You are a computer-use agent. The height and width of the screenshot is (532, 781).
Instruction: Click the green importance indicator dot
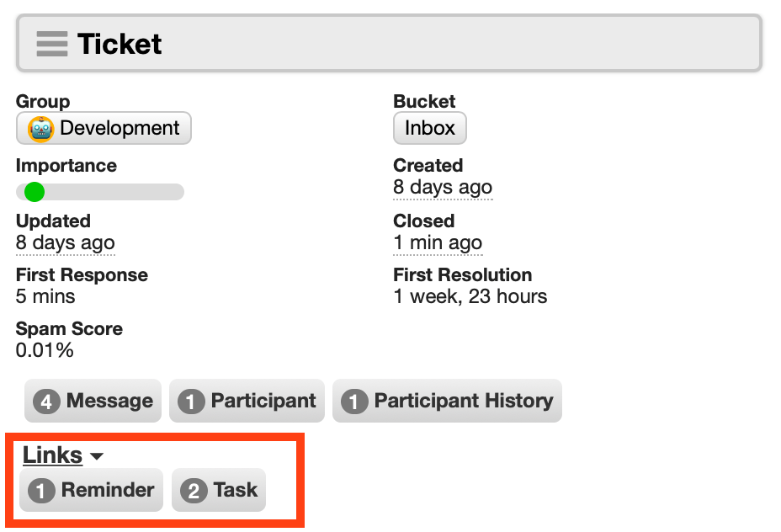[x=35, y=192]
